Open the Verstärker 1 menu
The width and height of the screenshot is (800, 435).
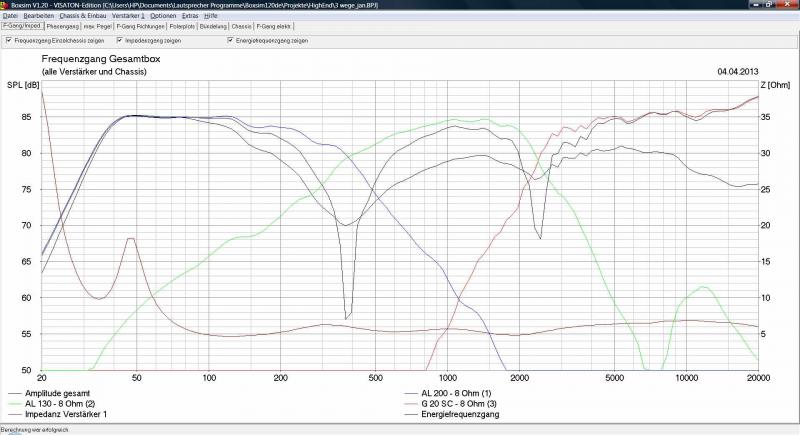[x=129, y=16]
